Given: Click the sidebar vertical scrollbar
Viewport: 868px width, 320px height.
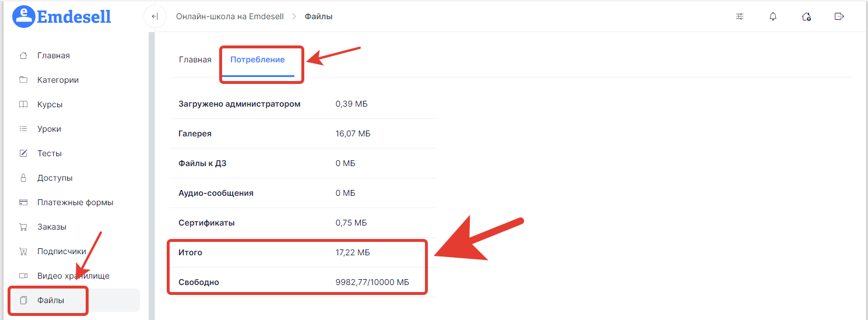Looking at the screenshot, I should coord(152,175).
